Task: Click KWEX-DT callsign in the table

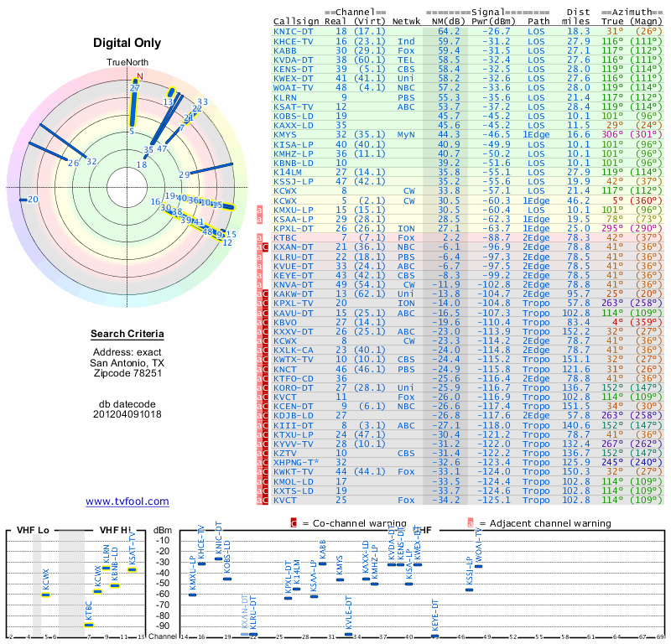Action: (x=294, y=78)
